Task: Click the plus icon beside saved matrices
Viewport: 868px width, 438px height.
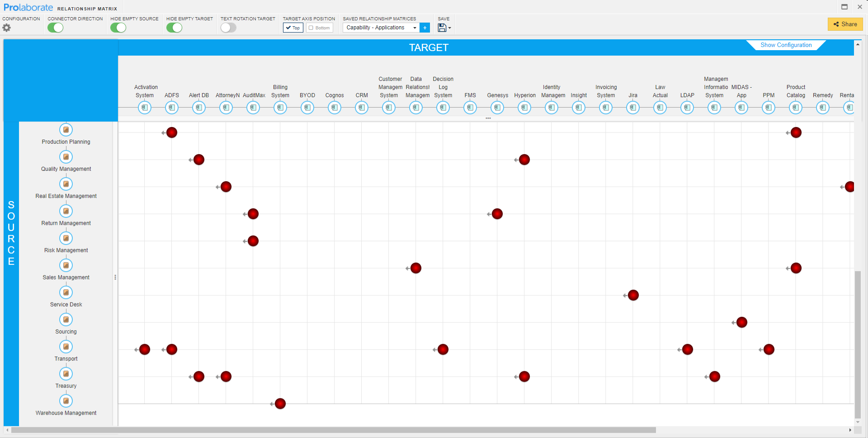Action: coord(425,28)
